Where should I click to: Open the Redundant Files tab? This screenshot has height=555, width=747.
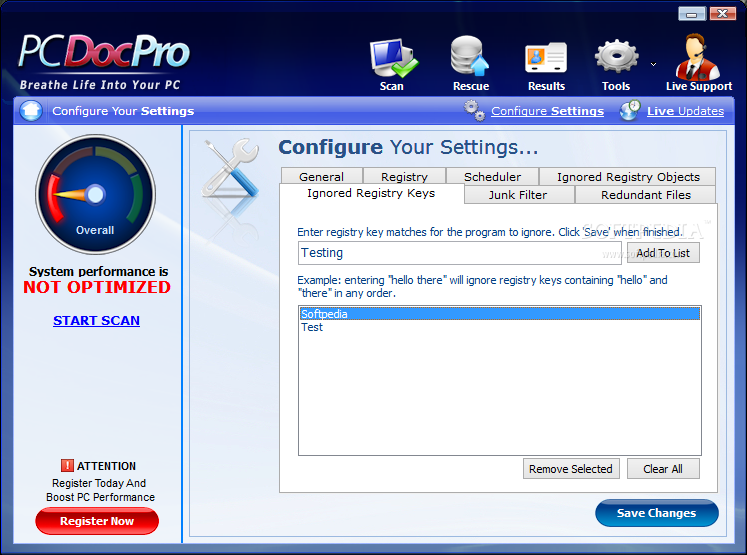coord(646,195)
